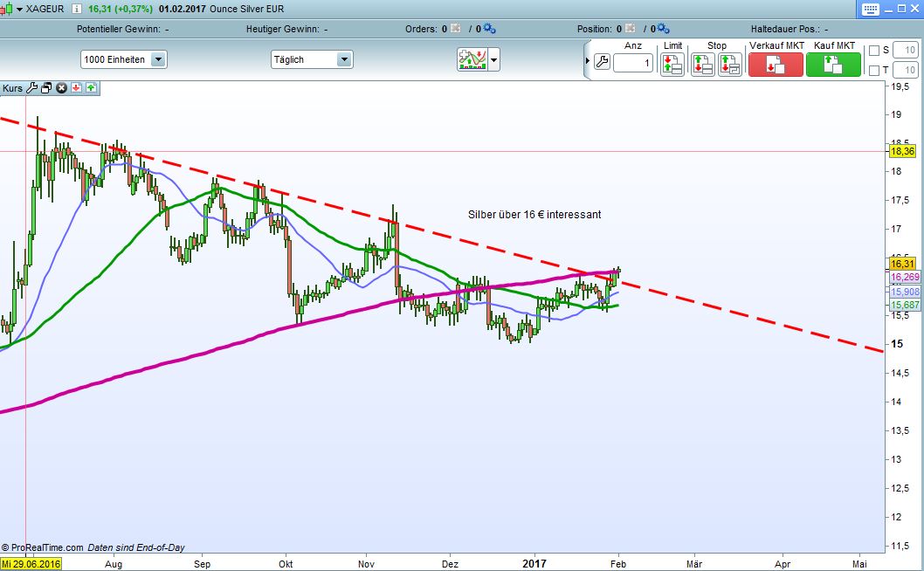Click the Anz quantity input field
The height and width of the screenshot is (571, 924).
[x=632, y=62]
